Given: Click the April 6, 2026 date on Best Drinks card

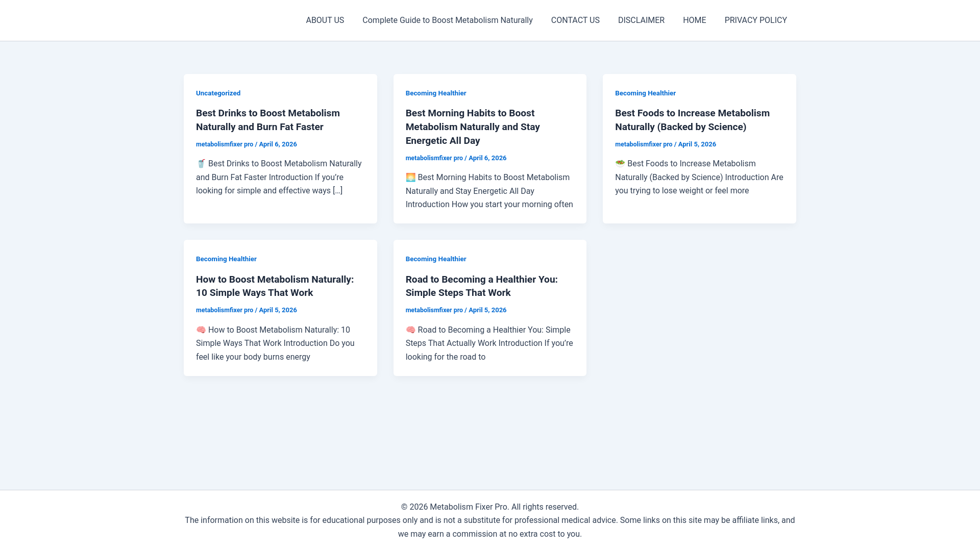Looking at the screenshot, I should pyautogui.click(x=278, y=144).
